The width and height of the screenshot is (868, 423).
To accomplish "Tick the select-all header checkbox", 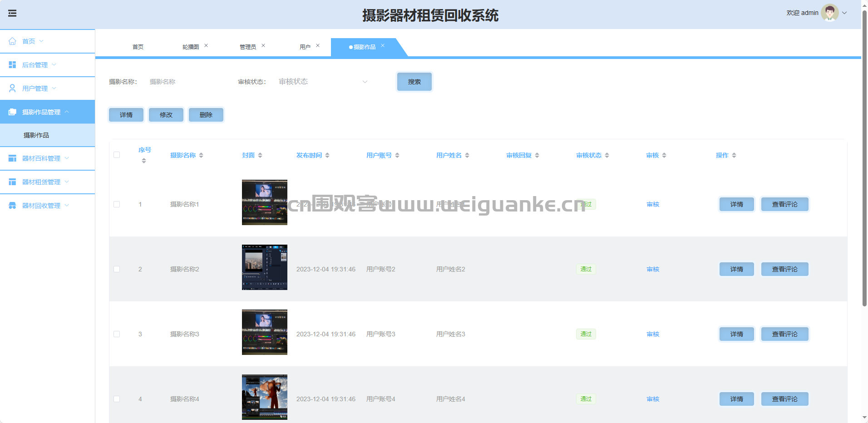I will [117, 155].
